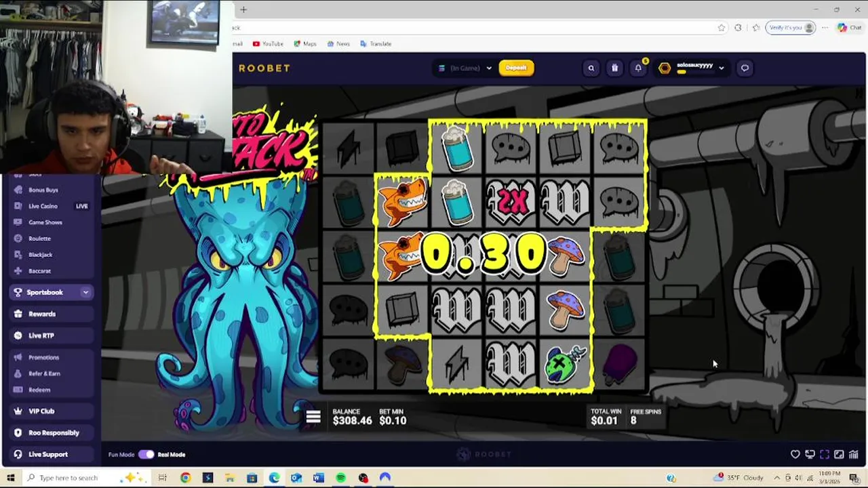
Task: Open Live Casino in sidebar
Action: (43, 206)
